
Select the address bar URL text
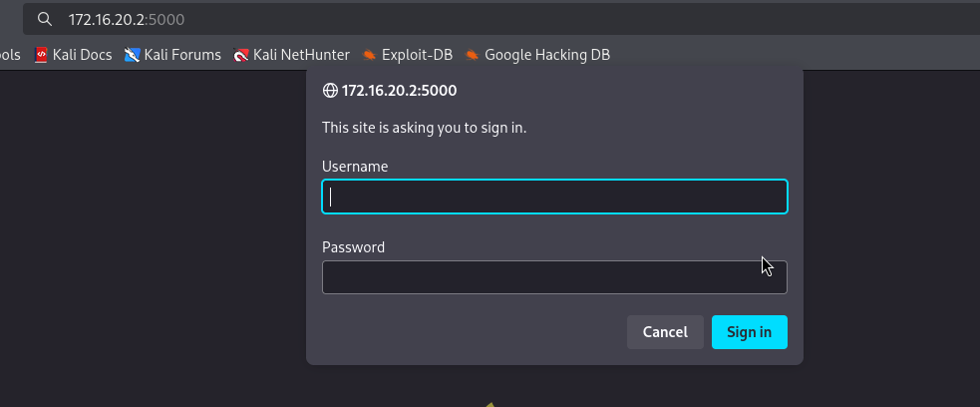[126, 19]
